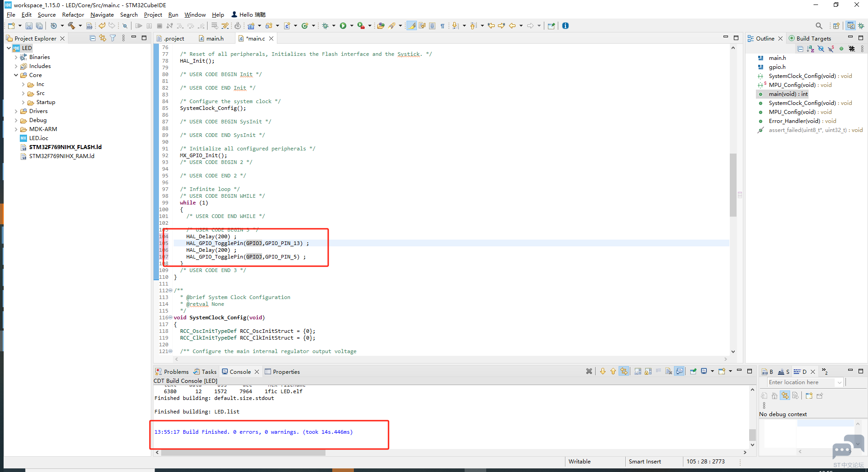The image size is (868, 472).
Task: Expand the Binaries tree node
Action: 16,57
